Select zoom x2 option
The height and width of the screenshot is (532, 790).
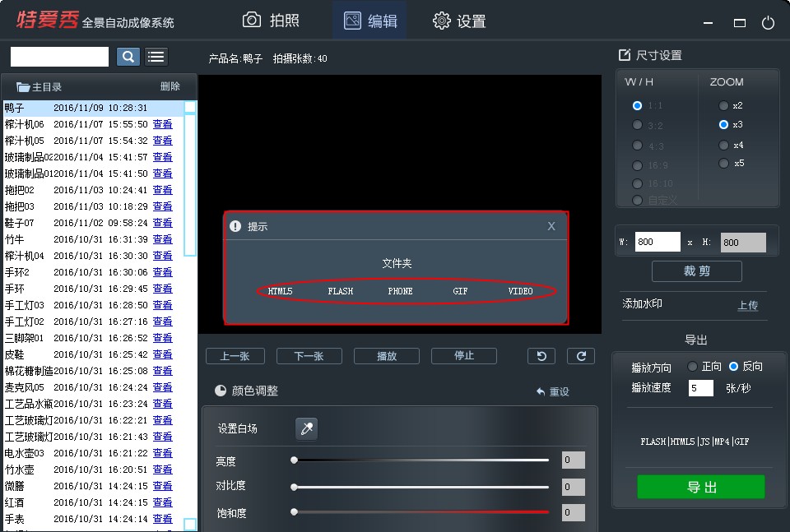[723, 106]
